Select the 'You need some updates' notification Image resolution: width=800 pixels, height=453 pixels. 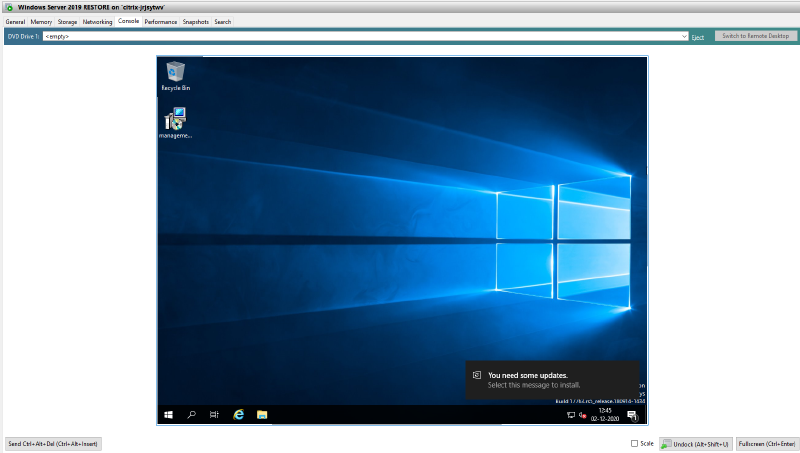point(553,380)
